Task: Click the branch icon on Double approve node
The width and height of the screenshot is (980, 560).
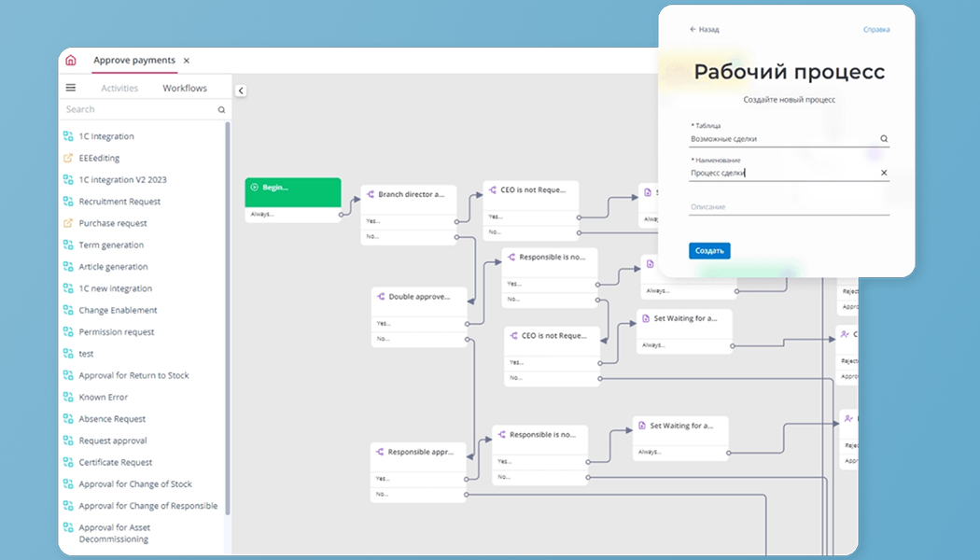Action: 381,296
